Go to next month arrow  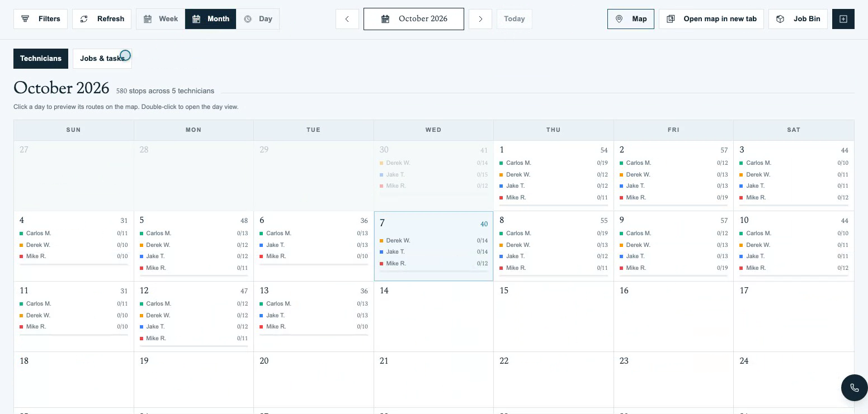coord(480,19)
